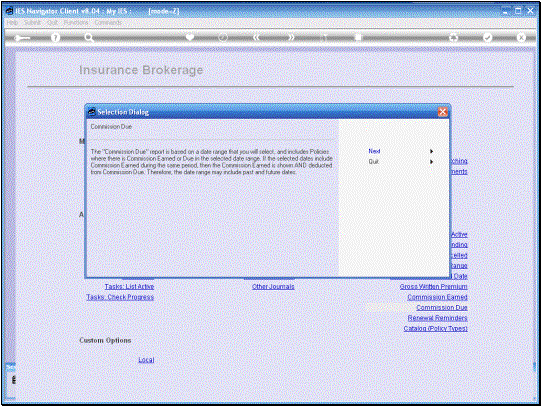
Task: Open the Local custom option link
Action: click(x=146, y=360)
